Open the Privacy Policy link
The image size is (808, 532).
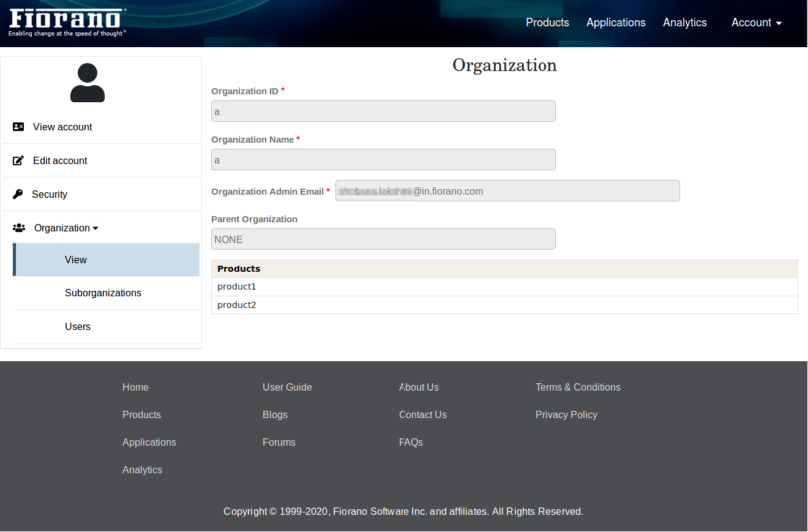click(x=566, y=414)
